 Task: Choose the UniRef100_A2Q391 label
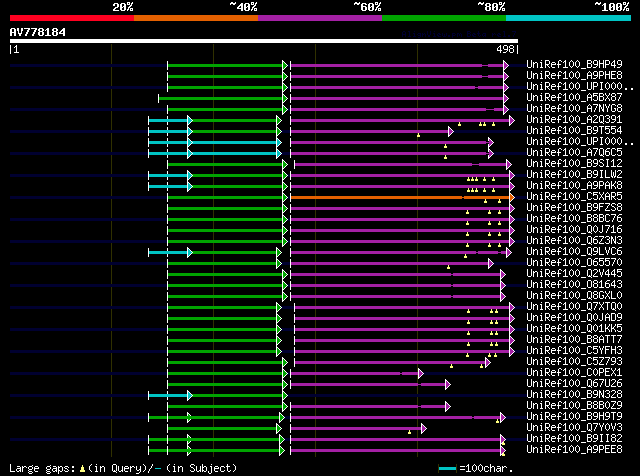click(574, 119)
